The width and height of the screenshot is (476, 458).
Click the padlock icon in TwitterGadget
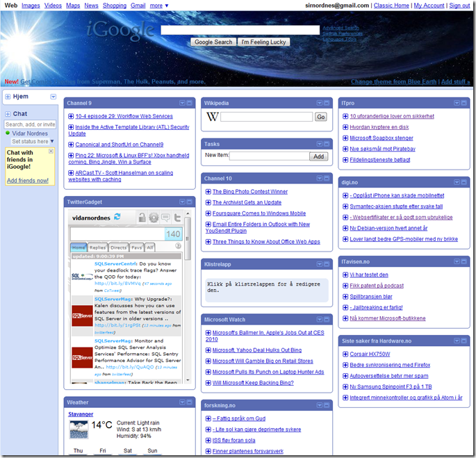click(142, 218)
